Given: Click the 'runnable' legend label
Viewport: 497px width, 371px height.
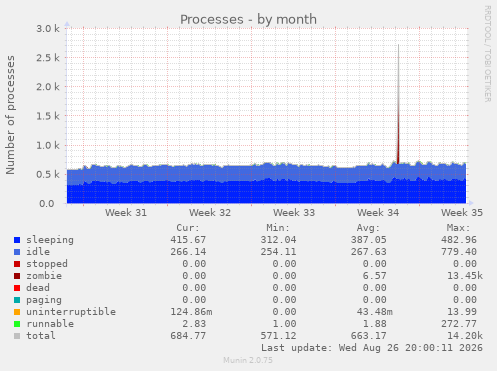Looking at the screenshot, I should 50,324.
